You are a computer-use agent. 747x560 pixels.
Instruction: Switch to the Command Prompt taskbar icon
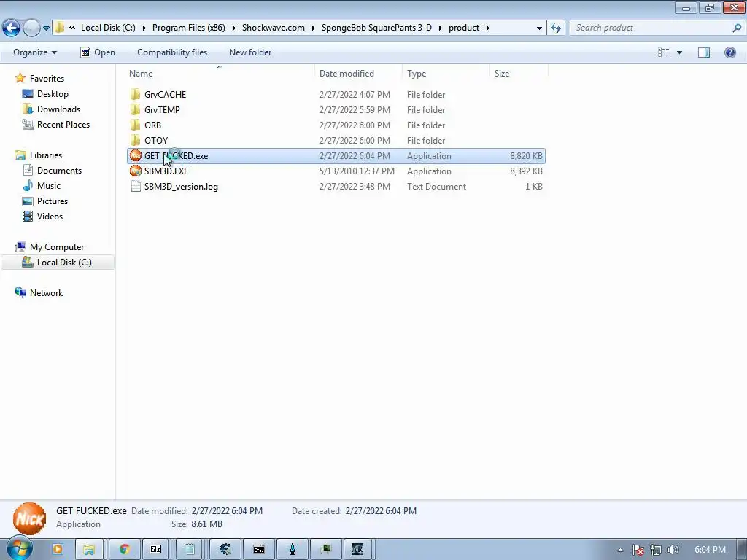pyautogui.click(x=259, y=549)
